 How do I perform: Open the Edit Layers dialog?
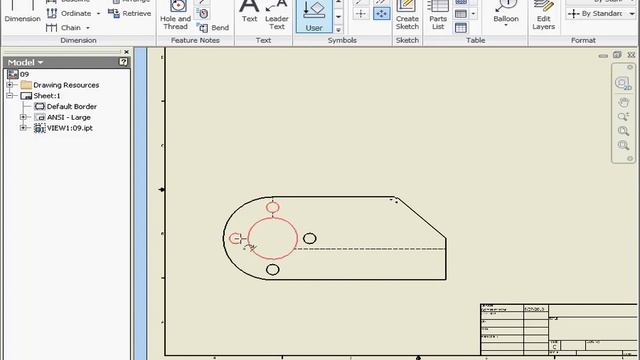543,16
